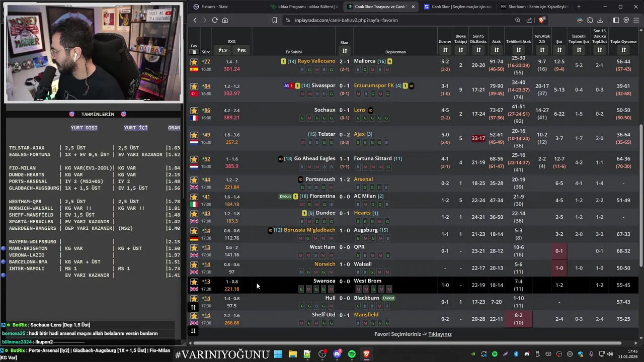
Task: Open Spotify from the taskbar
Action: 352,354
